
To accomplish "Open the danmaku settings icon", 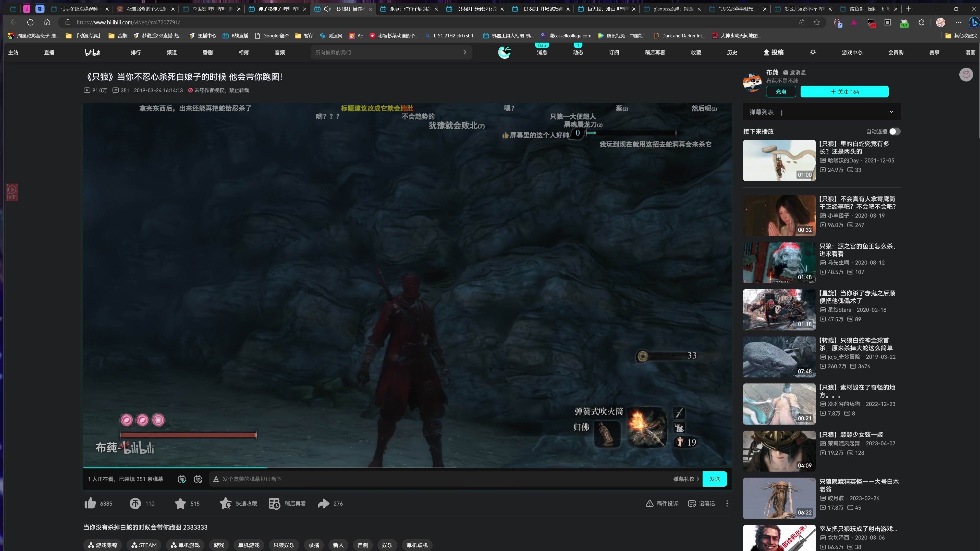I will point(198,479).
